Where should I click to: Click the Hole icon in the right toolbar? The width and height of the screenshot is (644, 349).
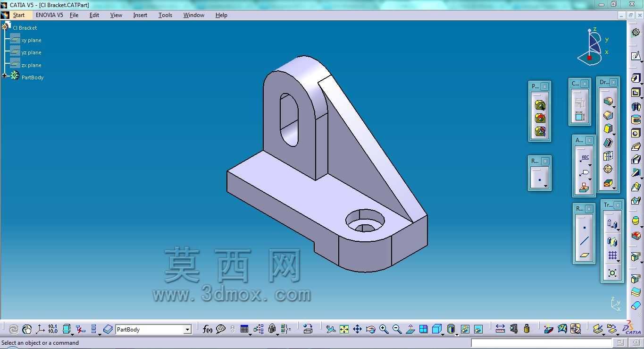click(x=636, y=133)
